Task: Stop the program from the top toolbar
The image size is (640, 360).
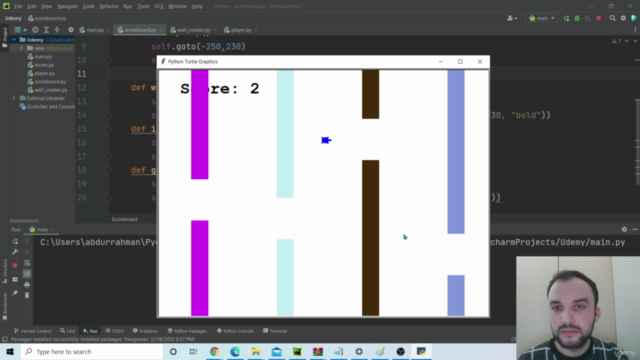Action: point(598,18)
